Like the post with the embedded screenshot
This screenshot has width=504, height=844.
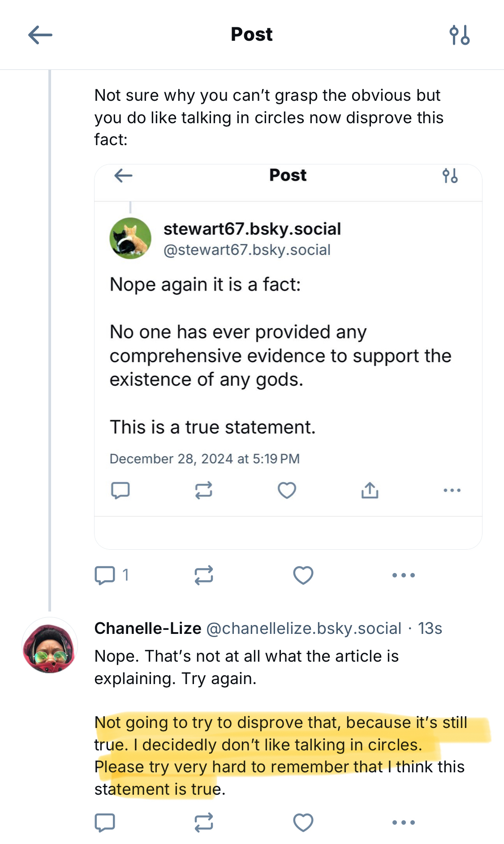303,575
